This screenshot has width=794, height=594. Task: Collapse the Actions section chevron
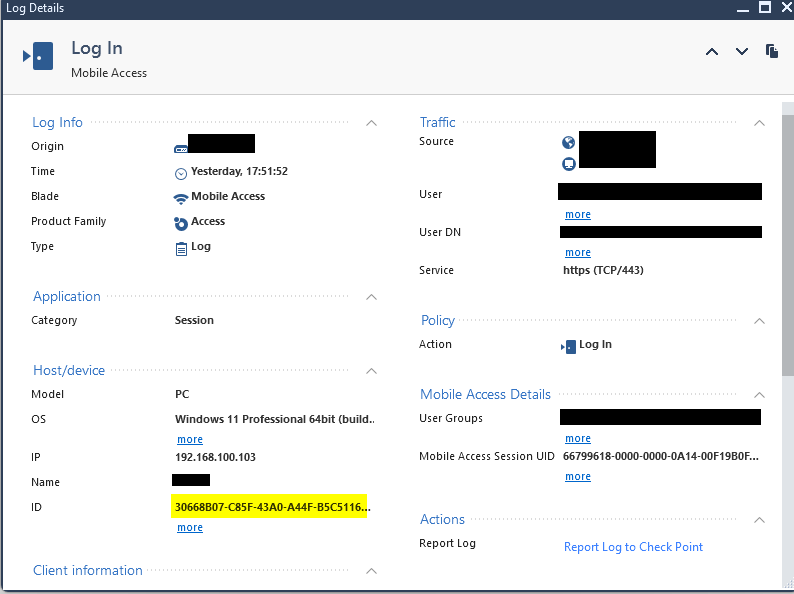[759, 520]
